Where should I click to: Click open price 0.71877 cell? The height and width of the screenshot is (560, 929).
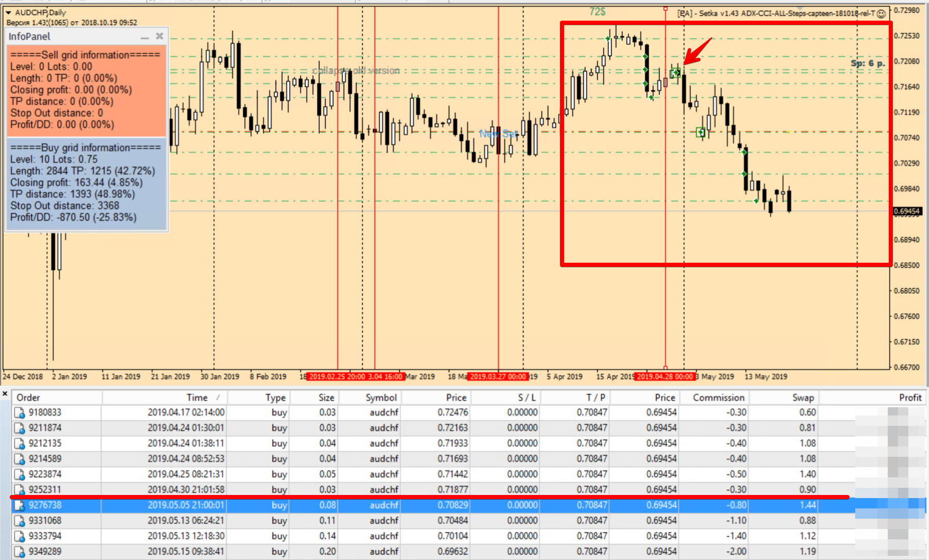tap(453, 489)
